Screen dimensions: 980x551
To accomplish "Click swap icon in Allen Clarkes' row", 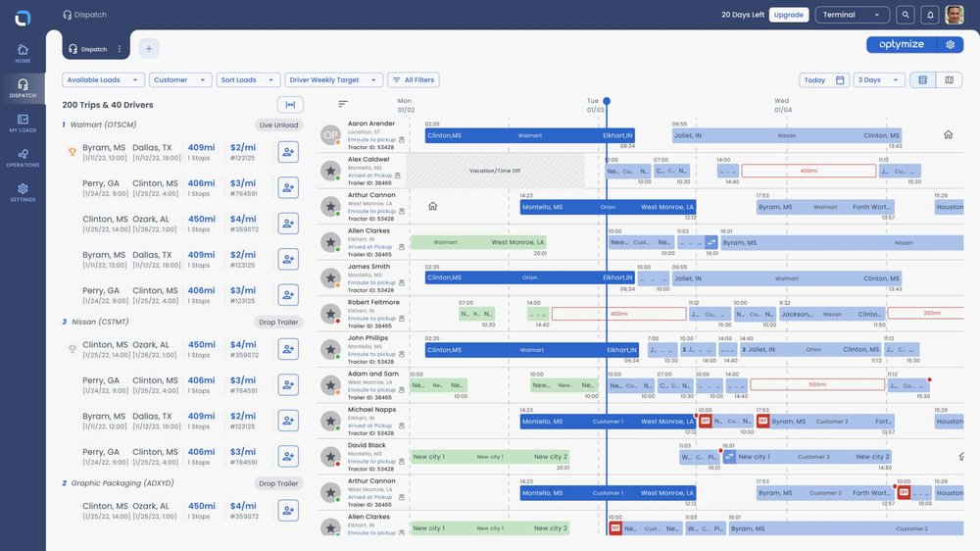I will [x=711, y=242].
